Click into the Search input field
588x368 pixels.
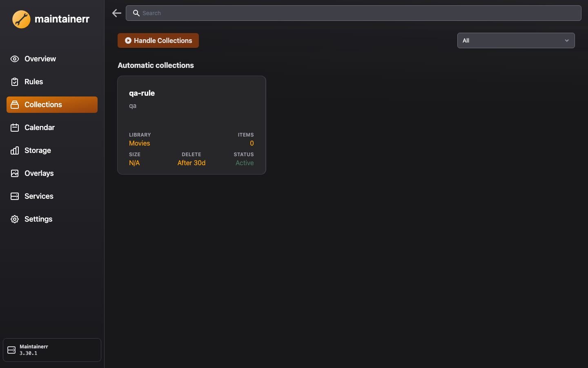(353, 13)
